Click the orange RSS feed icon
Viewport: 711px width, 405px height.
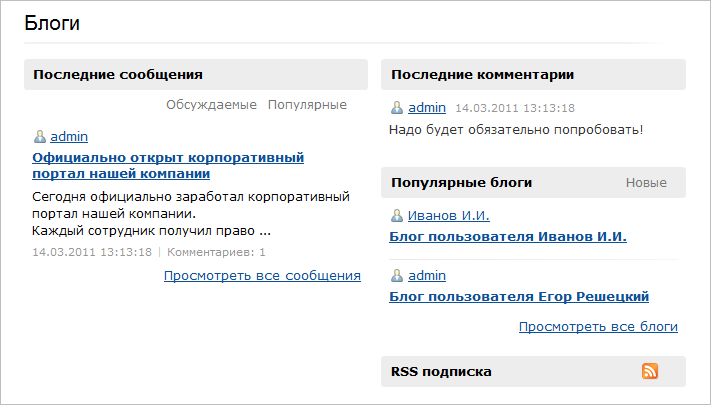[650, 371]
